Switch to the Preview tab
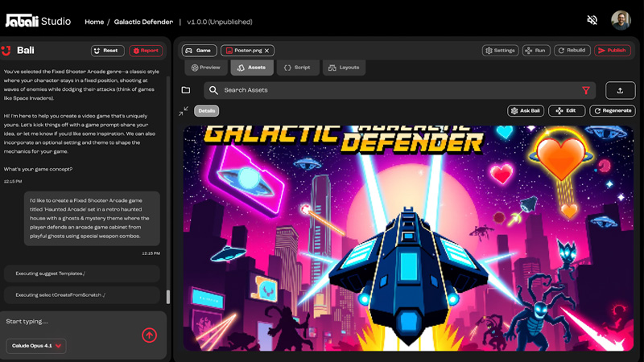Image resolution: width=644 pixels, height=362 pixels. click(x=205, y=68)
